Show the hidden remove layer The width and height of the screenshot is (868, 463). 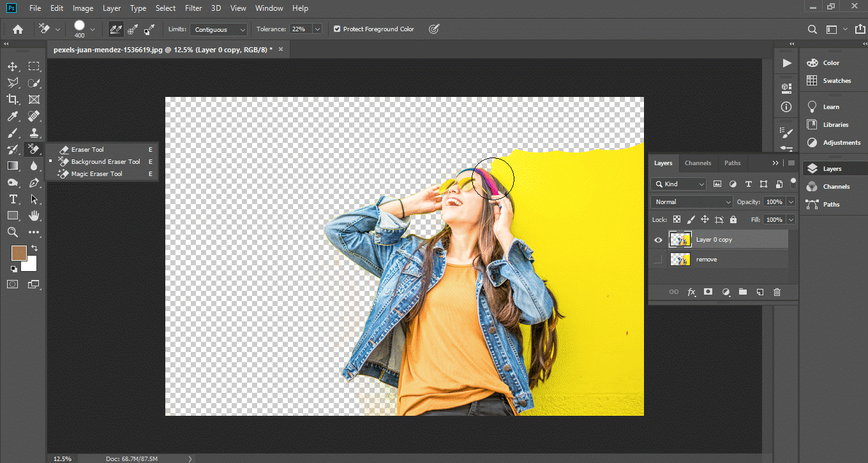coord(658,260)
